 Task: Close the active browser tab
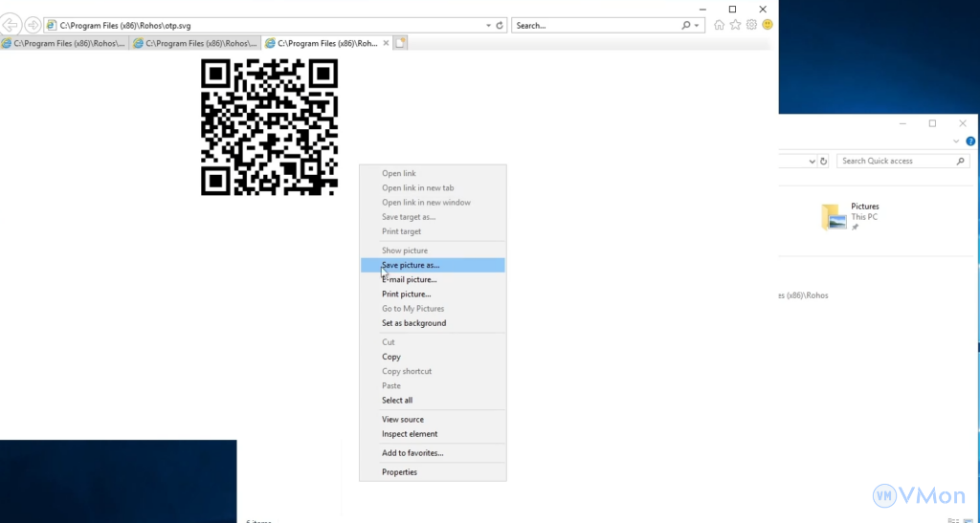(x=386, y=43)
